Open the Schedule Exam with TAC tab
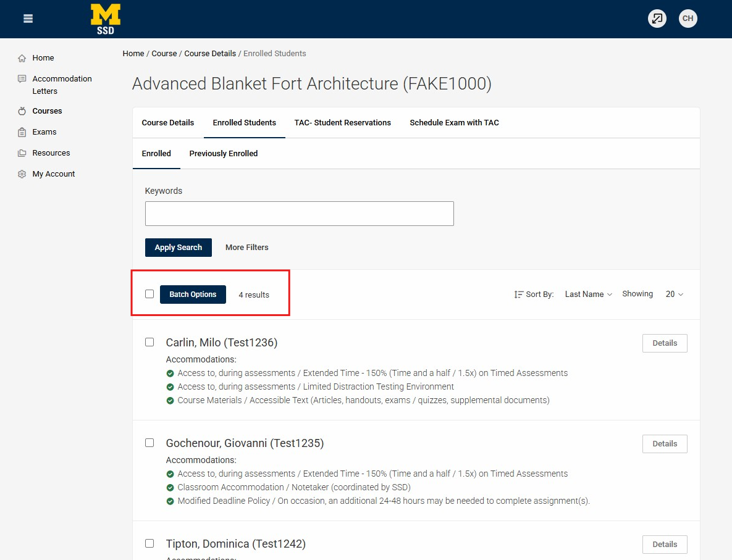The image size is (732, 560). 454,123
